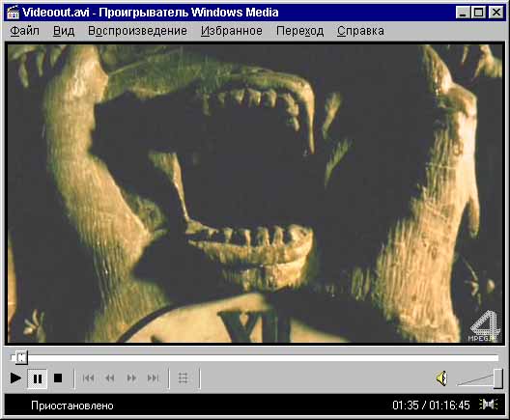510x420 pixels.
Task: Click the fast forward button
Action: click(131, 378)
